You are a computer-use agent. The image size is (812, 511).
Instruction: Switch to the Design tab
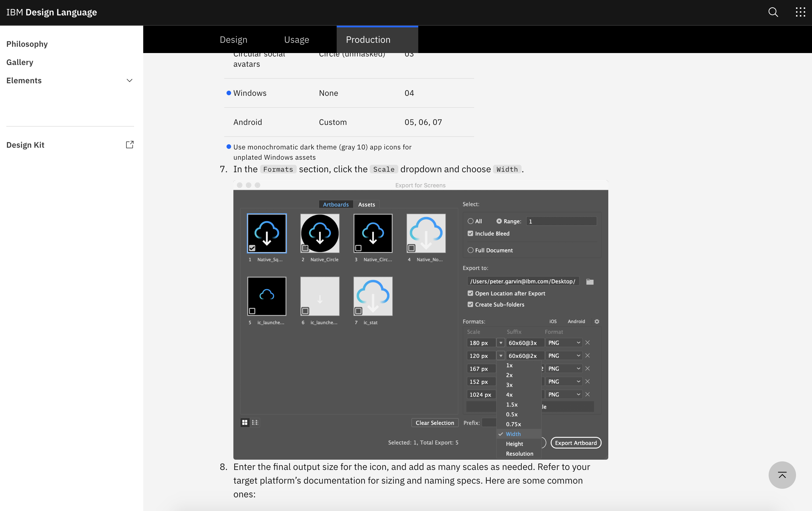[x=233, y=40]
